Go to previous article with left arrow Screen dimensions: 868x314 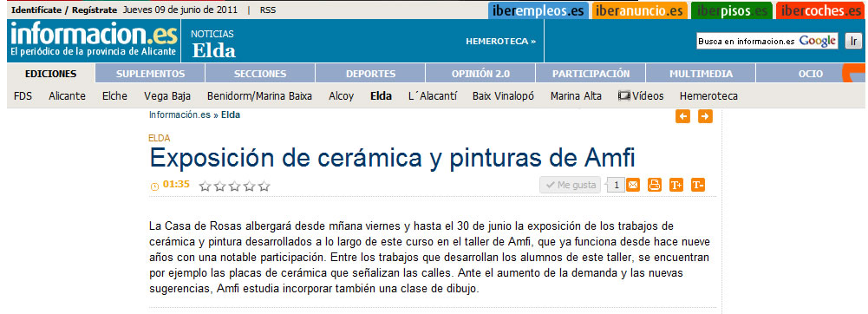(682, 116)
